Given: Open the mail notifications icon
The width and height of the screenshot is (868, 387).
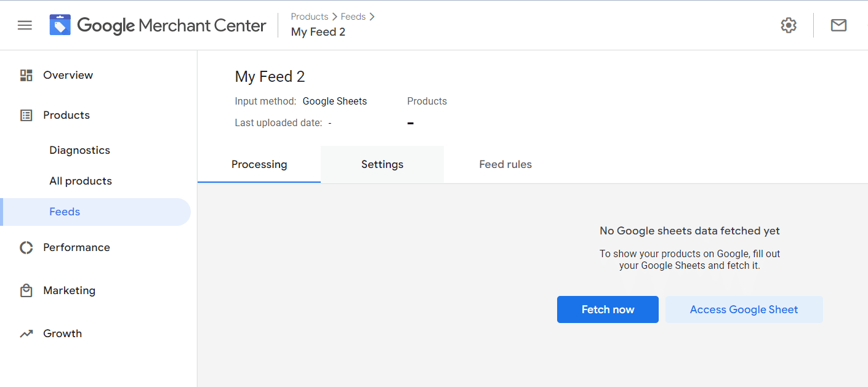Looking at the screenshot, I should coord(838,25).
